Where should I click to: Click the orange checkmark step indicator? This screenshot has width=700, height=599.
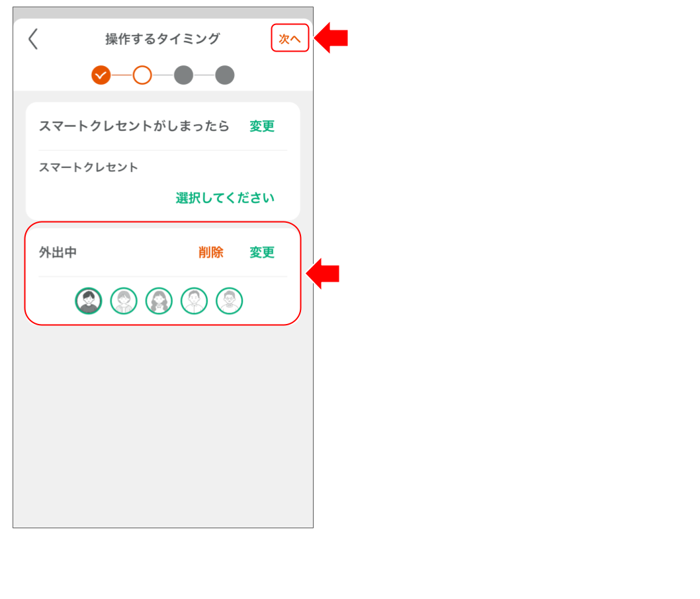(x=101, y=75)
